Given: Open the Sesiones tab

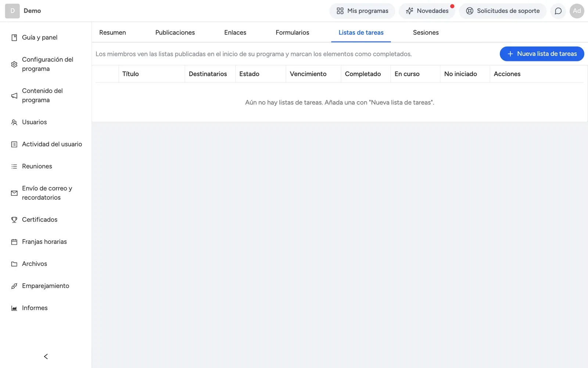Looking at the screenshot, I should (426, 32).
